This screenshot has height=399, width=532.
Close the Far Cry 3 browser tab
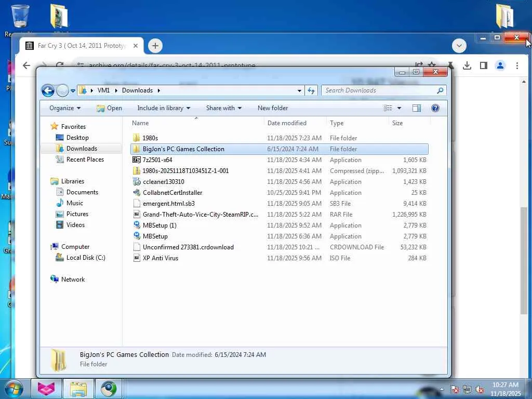(x=136, y=46)
